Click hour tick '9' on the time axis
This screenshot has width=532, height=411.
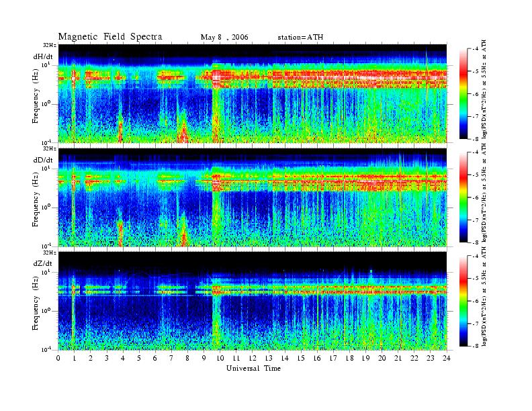point(204,359)
